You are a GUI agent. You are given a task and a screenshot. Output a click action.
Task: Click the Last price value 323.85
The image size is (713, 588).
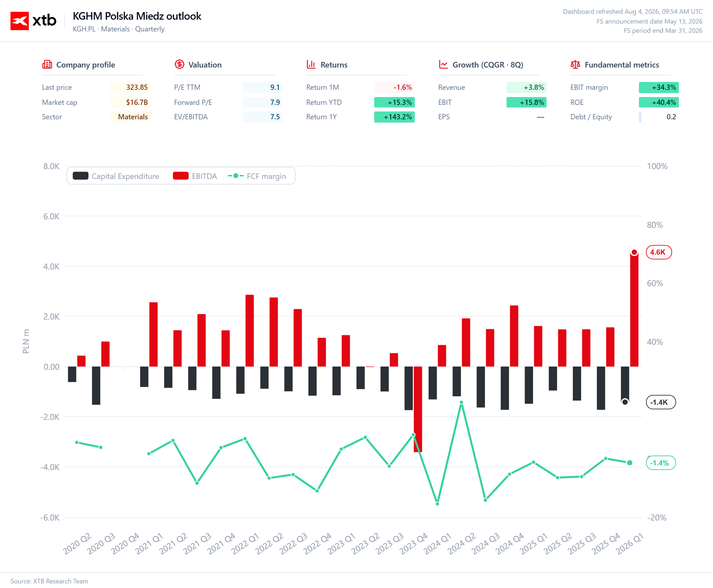click(130, 88)
